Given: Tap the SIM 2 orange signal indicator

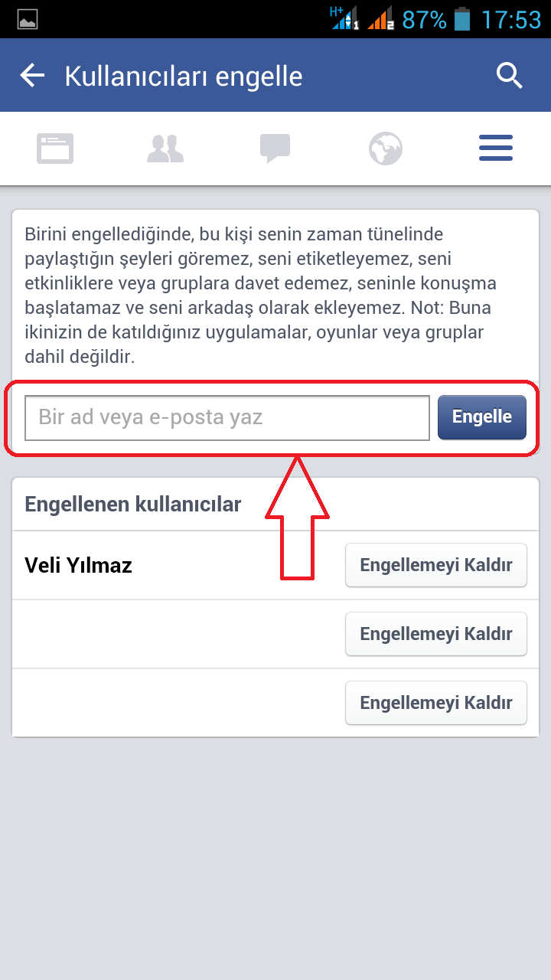Looking at the screenshot, I should [x=380, y=18].
